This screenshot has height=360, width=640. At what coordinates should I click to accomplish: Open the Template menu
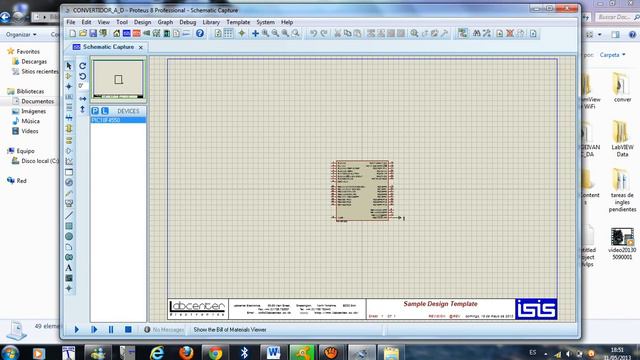coord(238,22)
